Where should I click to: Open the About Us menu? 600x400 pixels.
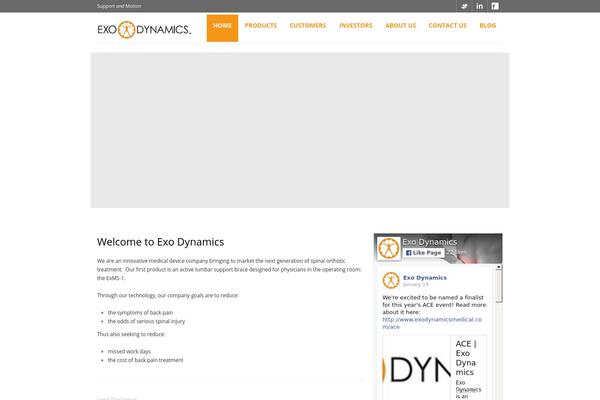[400, 26]
